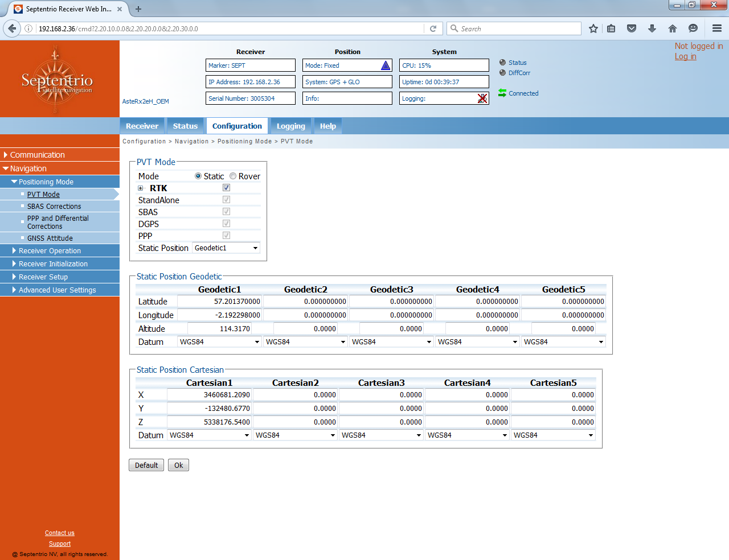729x560 pixels.
Task: Click the Geodetic1 Latitude input field
Action: [x=219, y=302]
